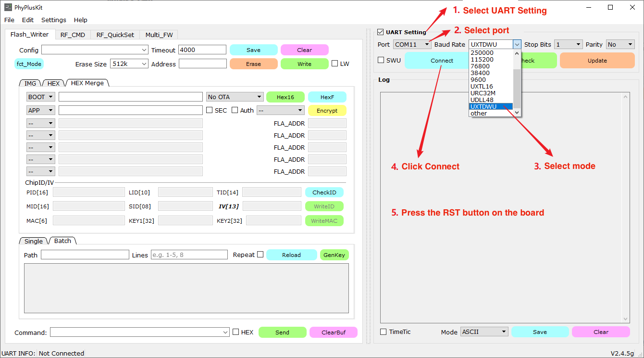Switch to the RF_QuickSet tab

115,35
